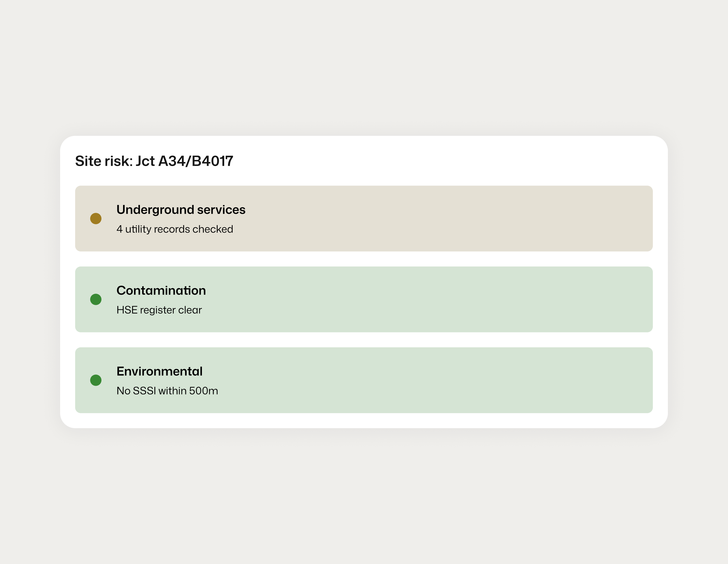Viewport: 728px width, 564px height.
Task: Open the HSE register clear link
Action: 159,310
